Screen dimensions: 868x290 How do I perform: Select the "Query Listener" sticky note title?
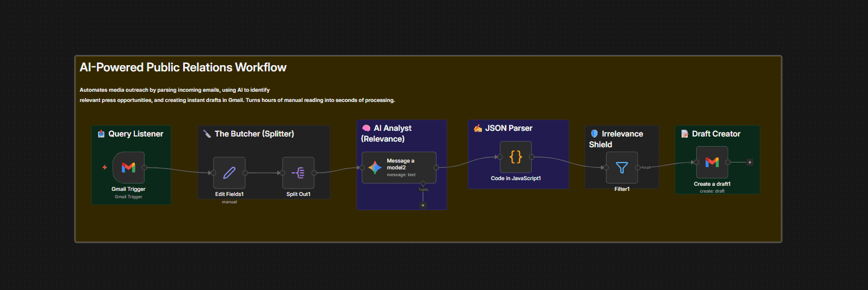[136, 134]
